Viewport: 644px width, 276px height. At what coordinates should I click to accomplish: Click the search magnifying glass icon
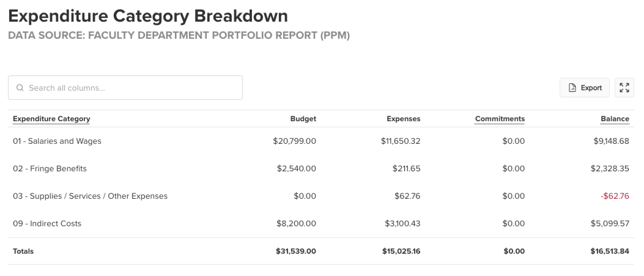pos(20,88)
